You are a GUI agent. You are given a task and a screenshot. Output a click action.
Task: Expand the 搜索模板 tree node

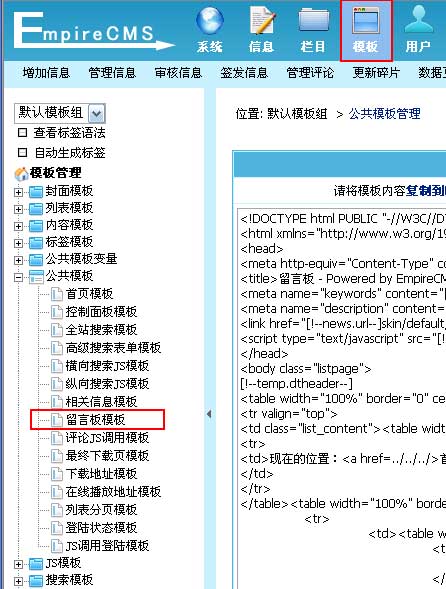coord(18,581)
